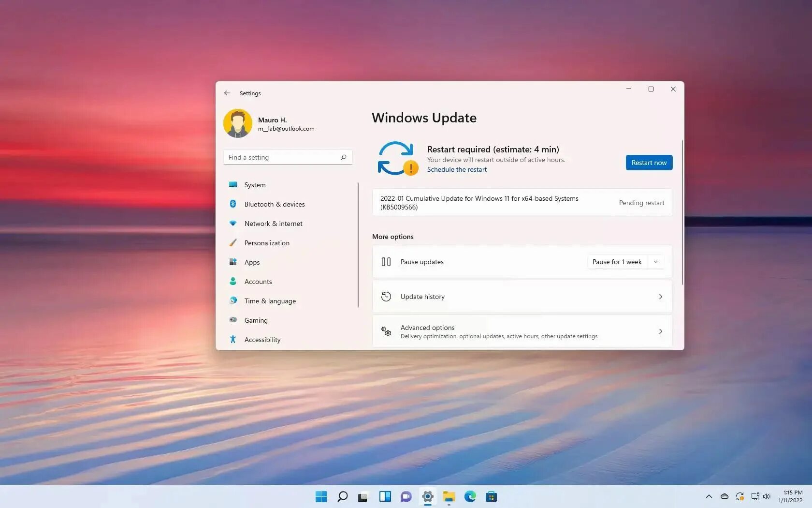Click the Personalization paintbrush icon

point(233,242)
